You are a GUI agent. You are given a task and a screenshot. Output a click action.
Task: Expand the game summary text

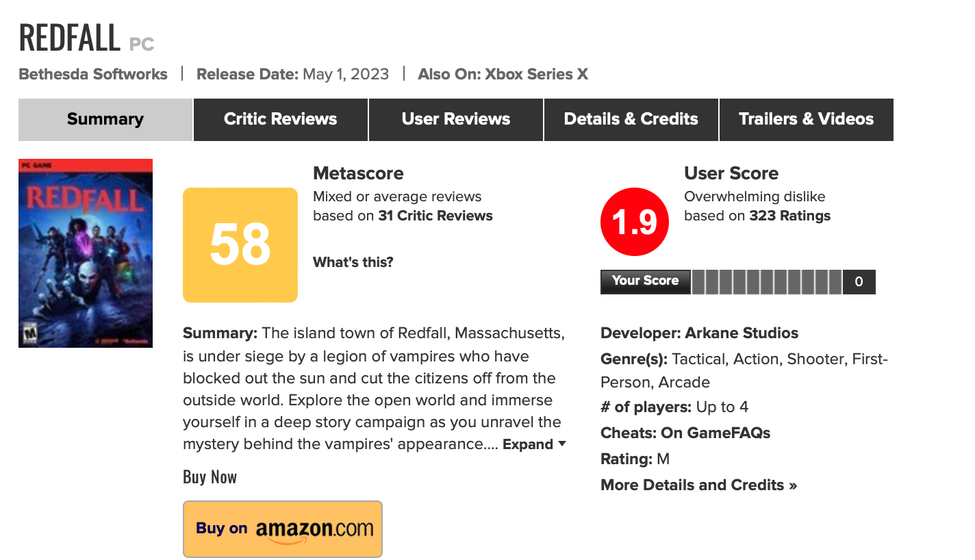(533, 444)
